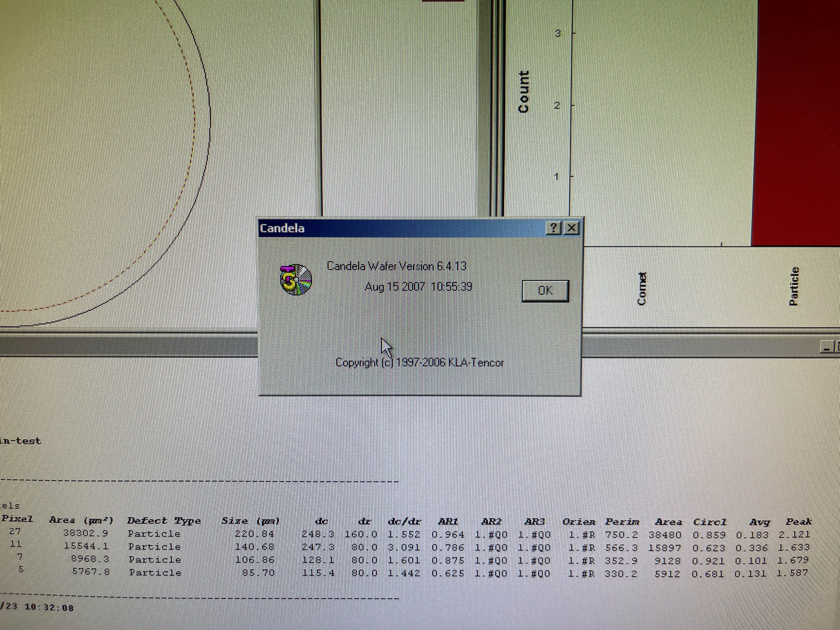Click the Count axis label on the histogram

tap(523, 90)
